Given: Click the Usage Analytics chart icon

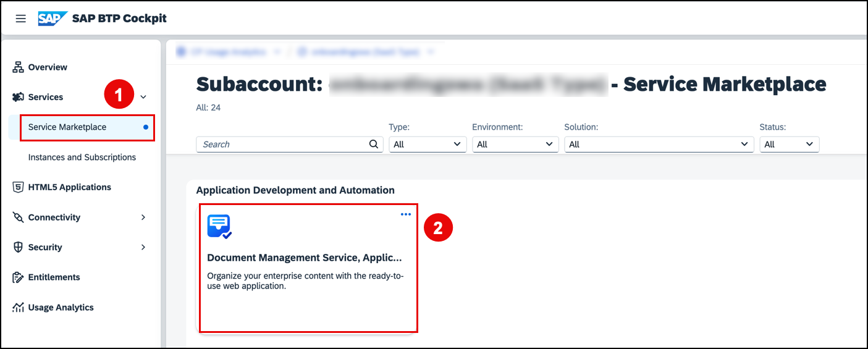Looking at the screenshot, I should (18, 308).
